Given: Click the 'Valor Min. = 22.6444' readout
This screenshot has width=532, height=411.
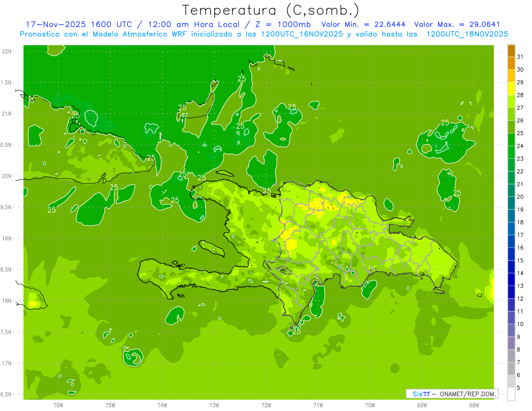Looking at the screenshot, I should click(364, 24).
